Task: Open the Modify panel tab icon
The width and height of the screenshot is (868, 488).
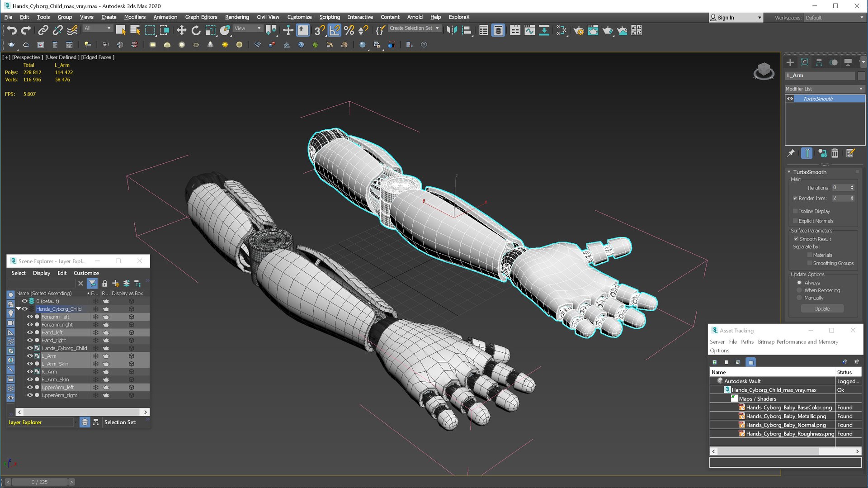Action: pyautogui.click(x=805, y=62)
